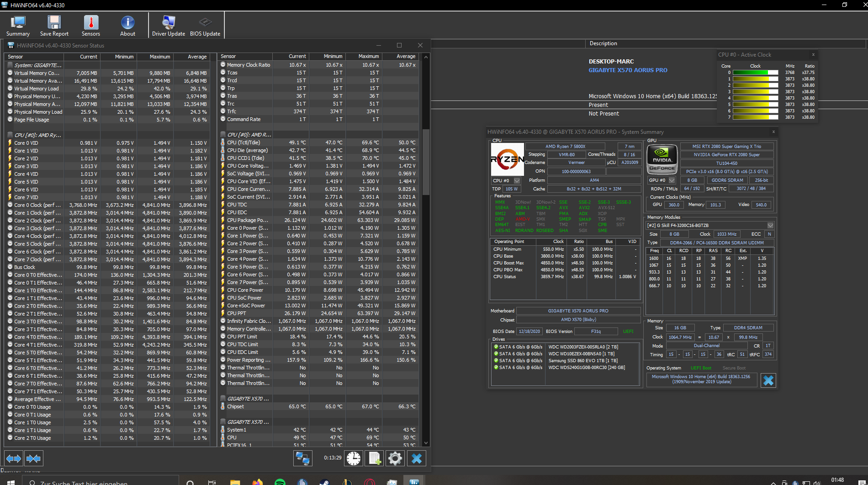Click the Ryzen logo in System Summary
868x485 pixels.
(x=507, y=159)
